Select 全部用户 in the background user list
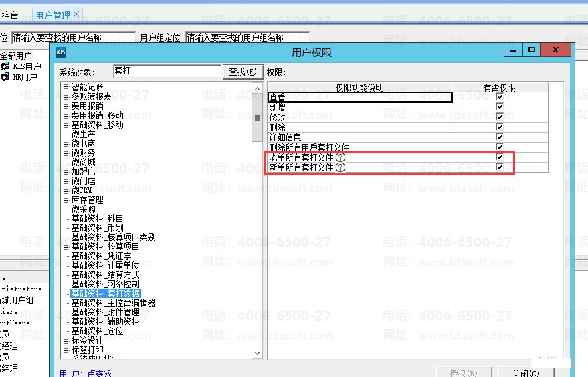 pyautogui.click(x=16, y=56)
